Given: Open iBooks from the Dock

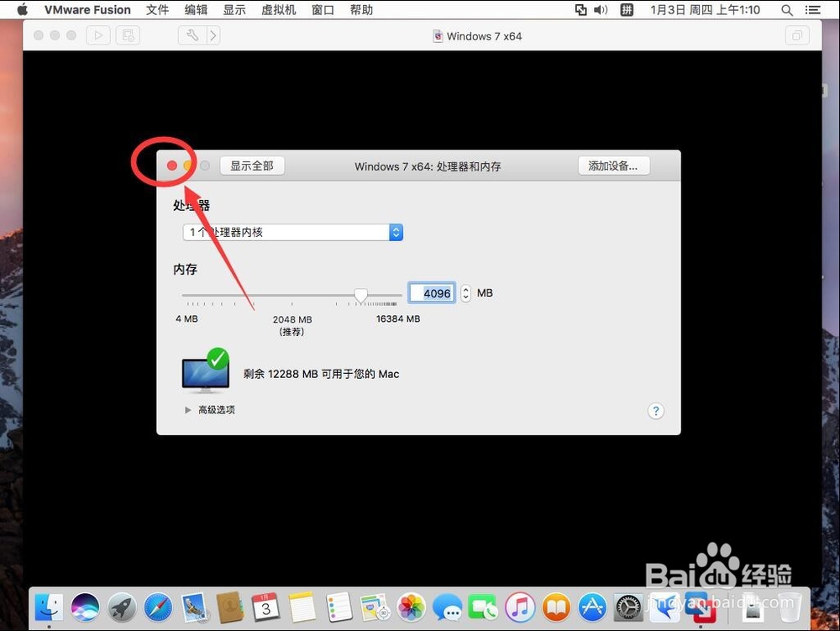Looking at the screenshot, I should pos(556,607).
